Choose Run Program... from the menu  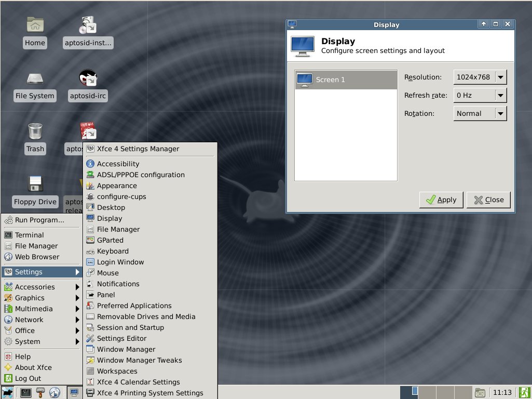tap(42, 220)
